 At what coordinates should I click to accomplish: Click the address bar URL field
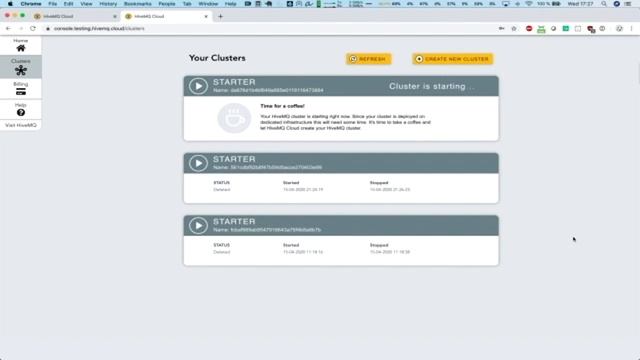269,29
